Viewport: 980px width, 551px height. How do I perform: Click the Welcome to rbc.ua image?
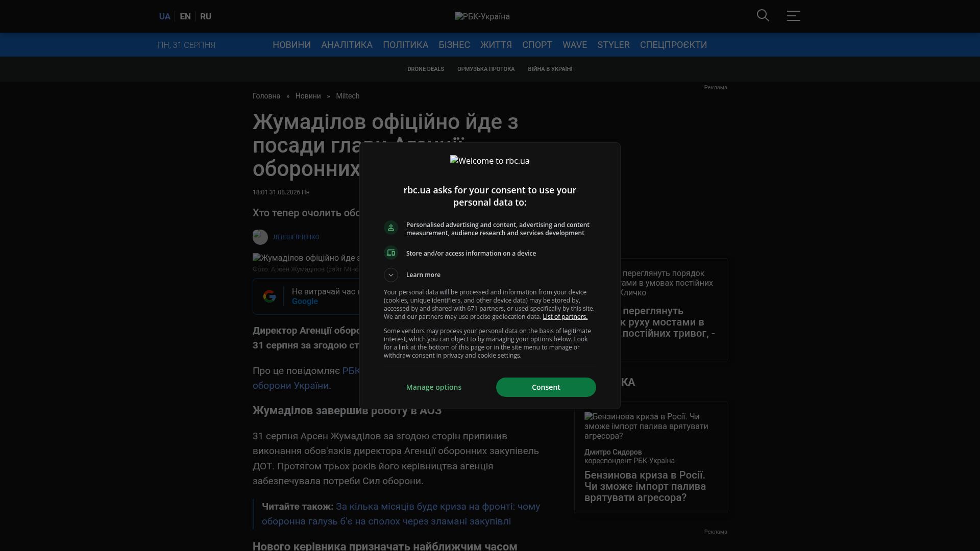coord(490,161)
